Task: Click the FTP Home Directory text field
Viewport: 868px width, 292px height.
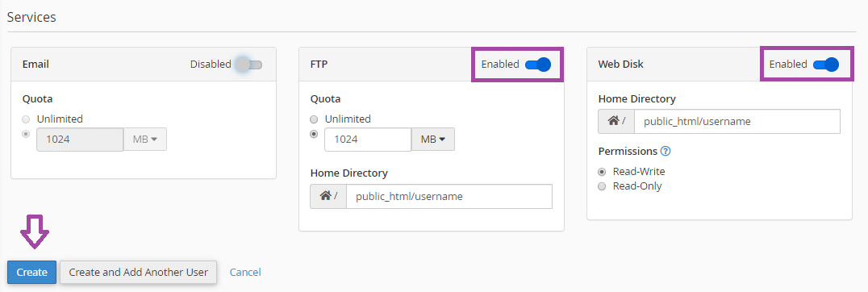Action: click(x=449, y=196)
